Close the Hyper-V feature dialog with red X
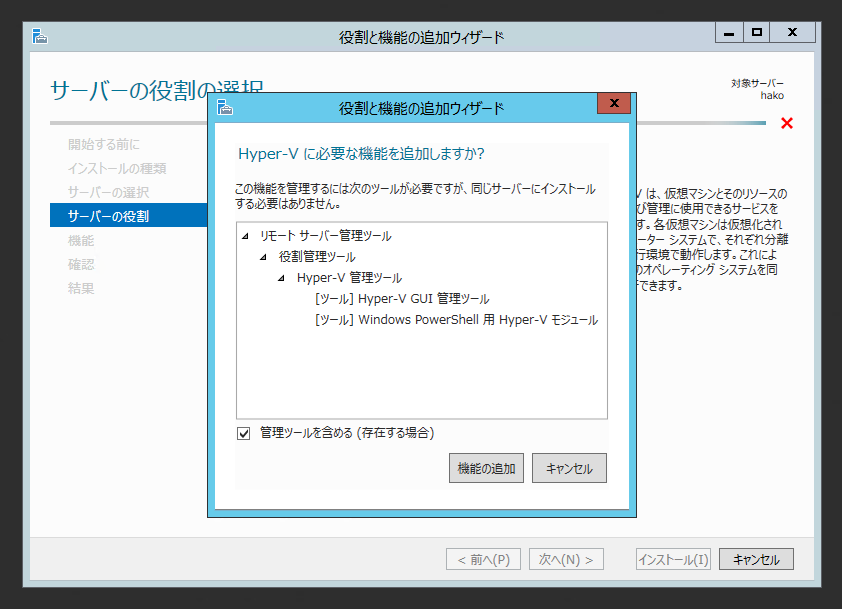The height and width of the screenshot is (609, 842). click(614, 103)
